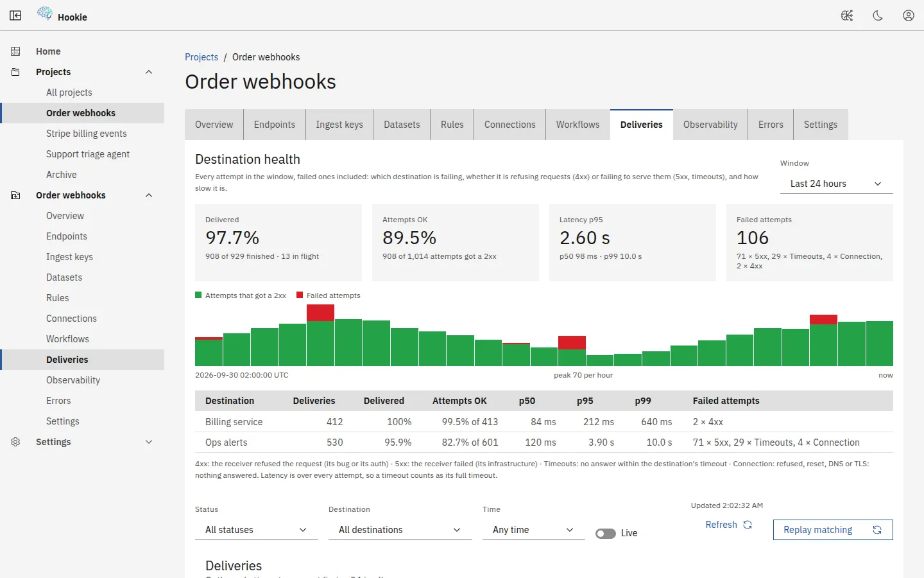The width and height of the screenshot is (924, 578).
Task: Click the tallest red bar segment in chart
Action: 320,313
